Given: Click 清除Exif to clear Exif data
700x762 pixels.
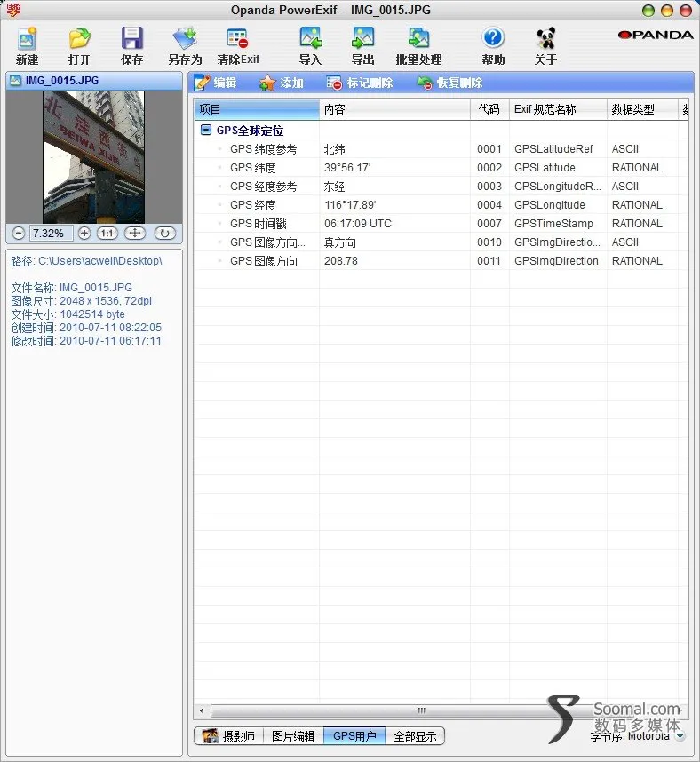Looking at the screenshot, I should coord(238,45).
